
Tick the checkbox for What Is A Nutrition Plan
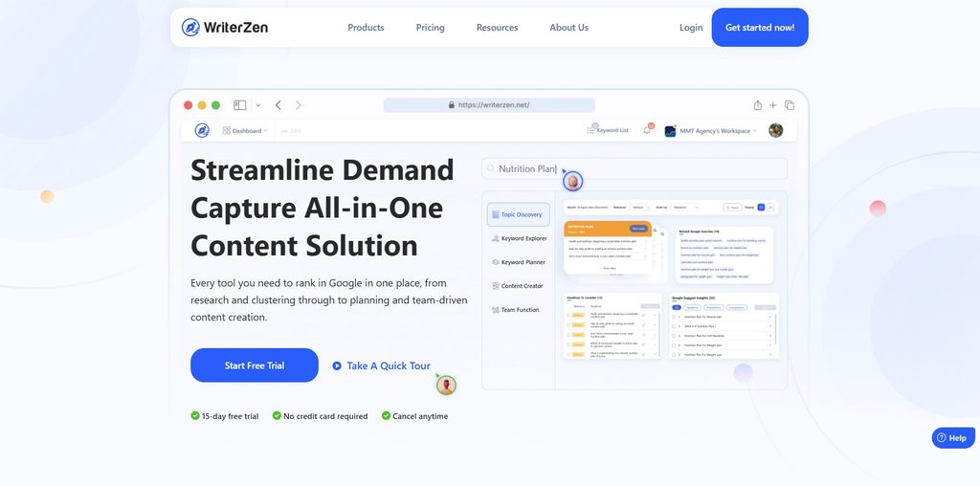click(x=674, y=326)
